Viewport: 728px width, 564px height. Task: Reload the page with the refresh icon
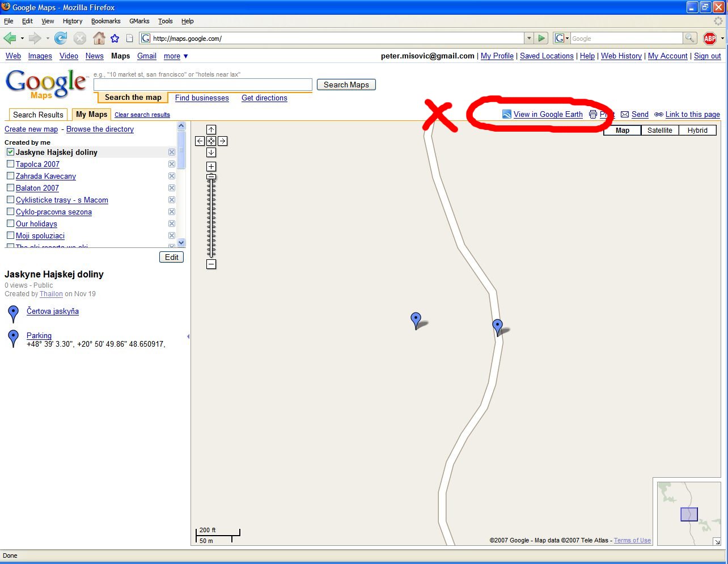tap(61, 38)
